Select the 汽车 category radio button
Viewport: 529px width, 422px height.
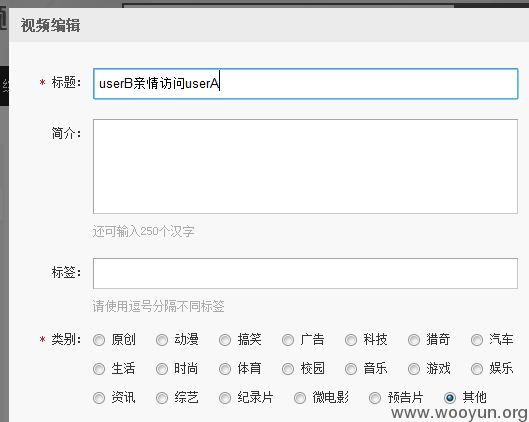477,340
